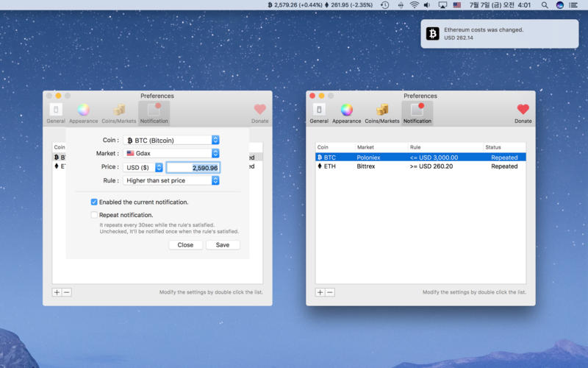The width and height of the screenshot is (588, 368).
Task: Change the USD ($) currency dropdown
Action: [x=143, y=168]
